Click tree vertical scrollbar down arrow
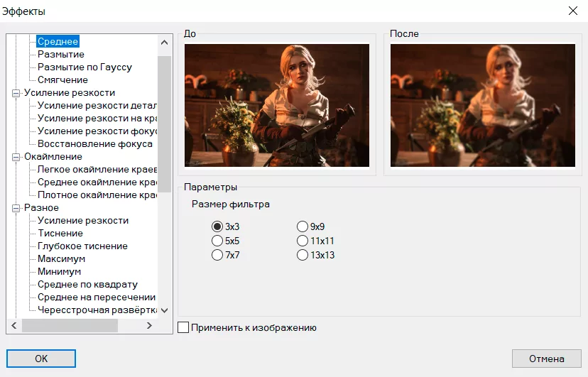The width and height of the screenshot is (588, 377). coord(164,310)
